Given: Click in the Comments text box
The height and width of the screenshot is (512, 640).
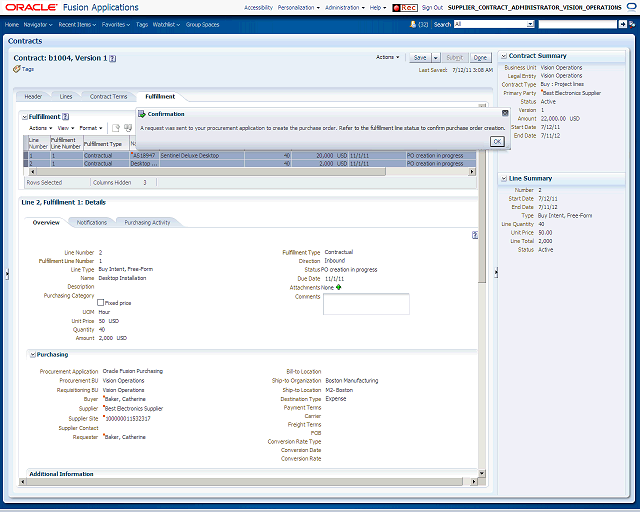Looking at the screenshot, I should (366, 304).
